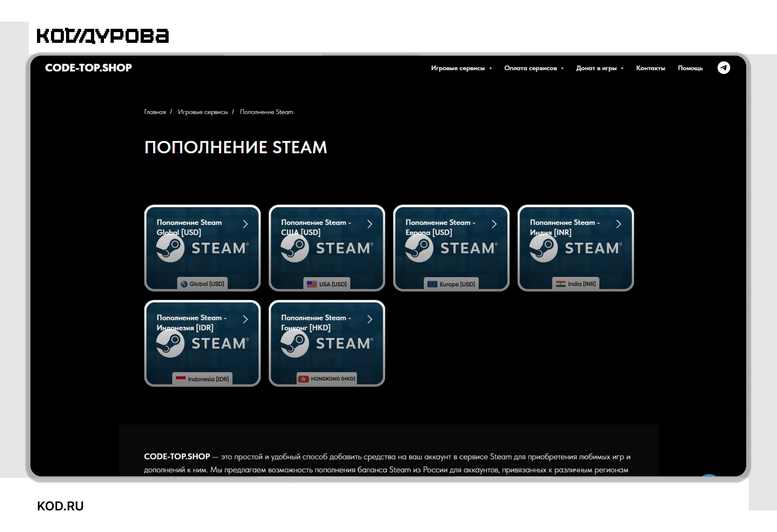Click the Europe [USD] region label
Viewport: 777px width, 532px height.
pos(457,284)
